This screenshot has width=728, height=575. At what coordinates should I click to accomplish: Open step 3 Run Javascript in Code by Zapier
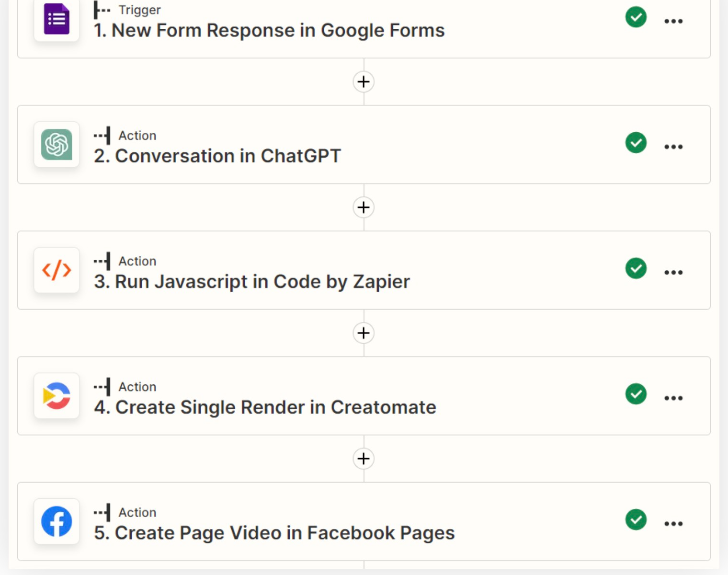coord(252,282)
